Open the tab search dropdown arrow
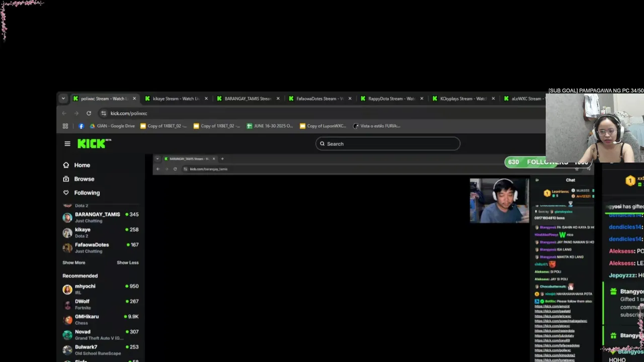 pos(63,99)
